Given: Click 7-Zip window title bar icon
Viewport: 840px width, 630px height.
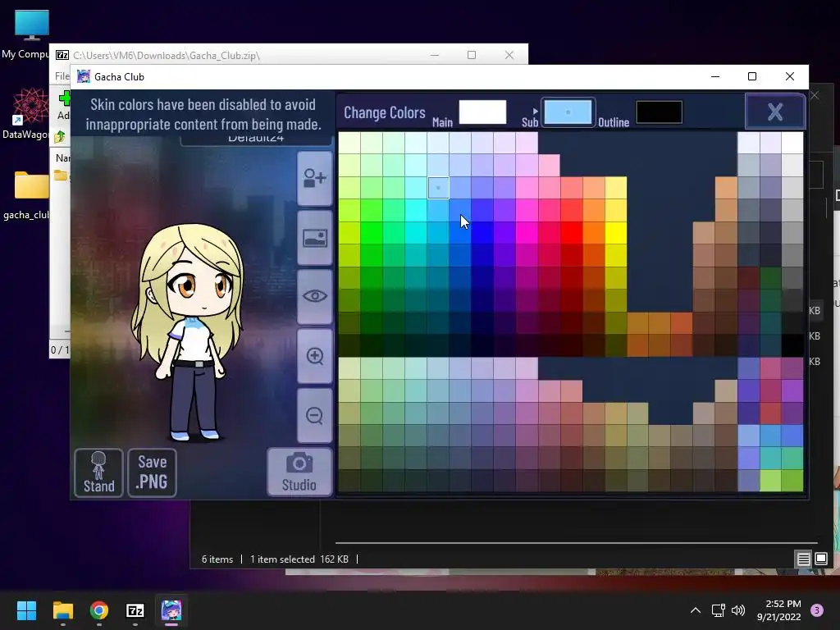Looking at the screenshot, I should pyautogui.click(x=62, y=55).
